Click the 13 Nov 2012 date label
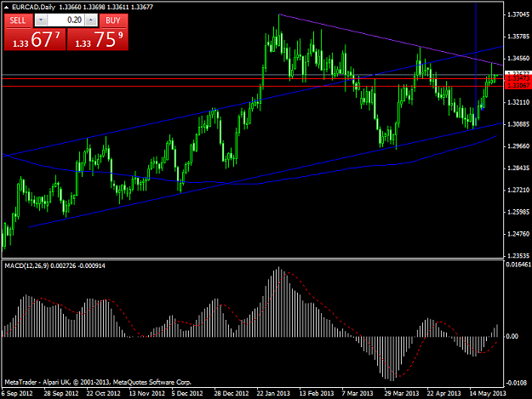The image size is (532, 399). click(147, 393)
